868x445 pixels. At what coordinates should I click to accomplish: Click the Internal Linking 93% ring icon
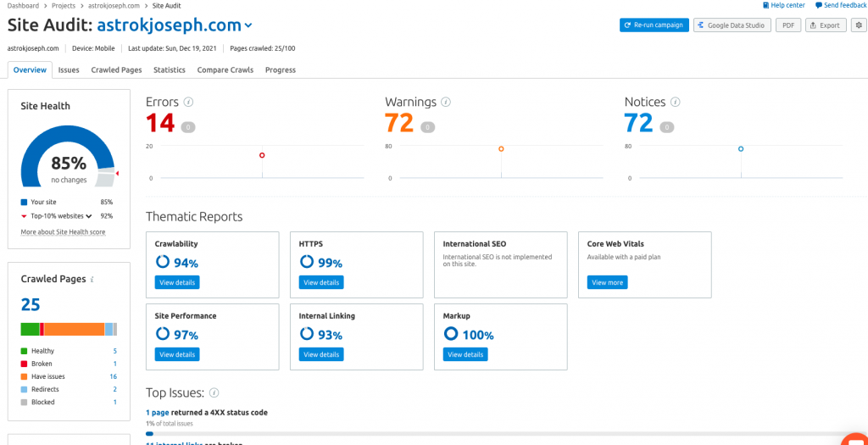(x=307, y=334)
